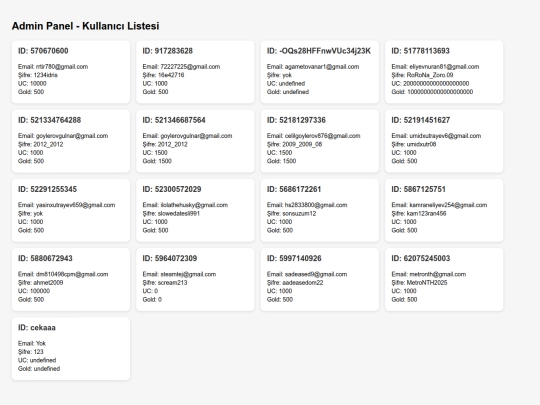Click user card ID 52291255345
This screenshot has width=540, height=405.
coord(71,210)
